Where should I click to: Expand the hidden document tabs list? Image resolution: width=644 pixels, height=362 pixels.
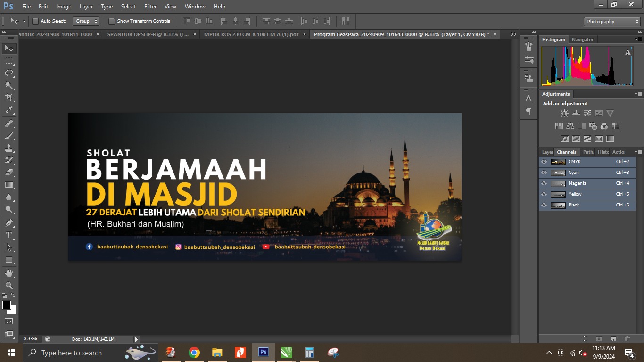pos(513,34)
